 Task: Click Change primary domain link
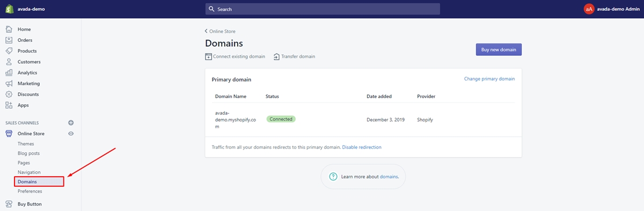(x=489, y=79)
